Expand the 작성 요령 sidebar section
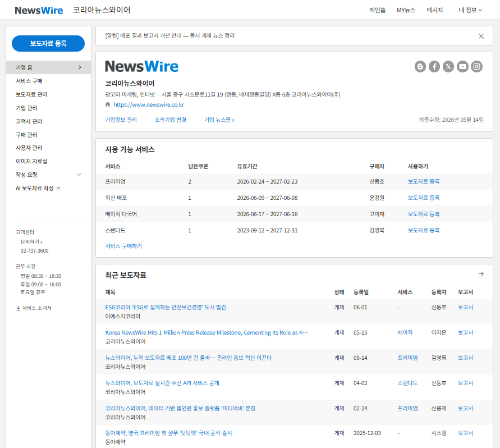The height and width of the screenshot is (448, 500). pyautogui.click(x=79, y=175)
